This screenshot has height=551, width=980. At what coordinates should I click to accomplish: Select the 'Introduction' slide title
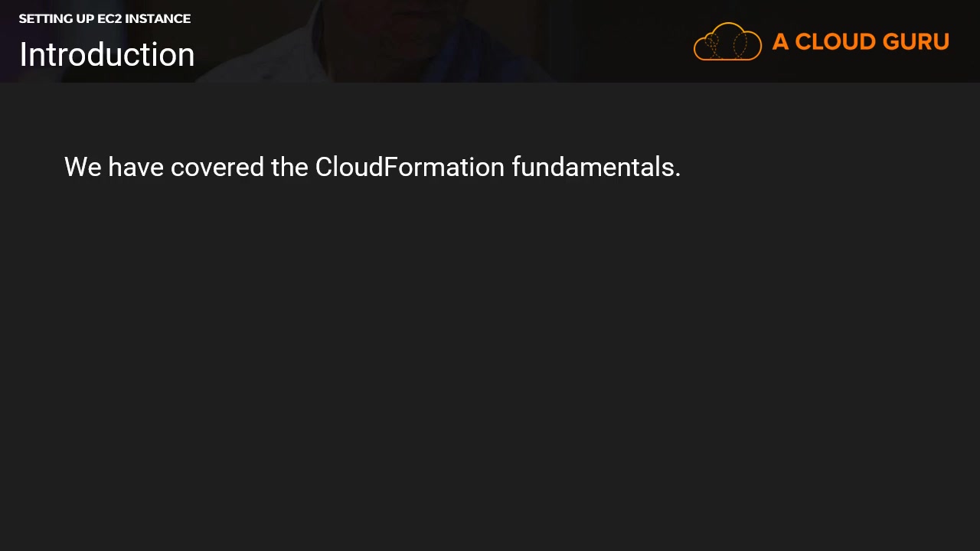click(107, 55)
